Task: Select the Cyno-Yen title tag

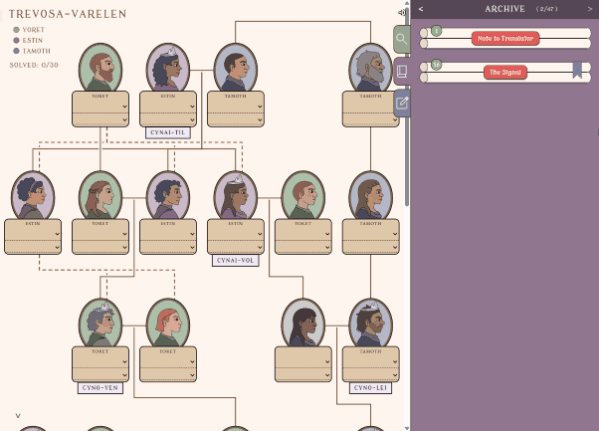Action: (x=100, y=388)
